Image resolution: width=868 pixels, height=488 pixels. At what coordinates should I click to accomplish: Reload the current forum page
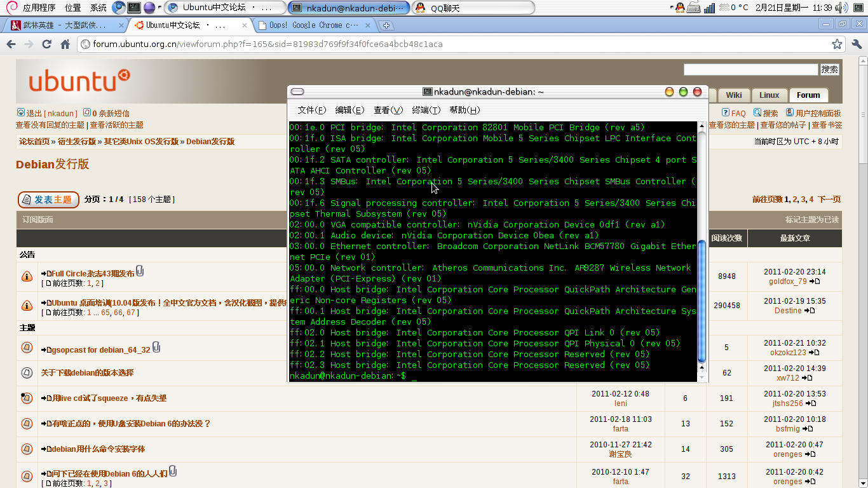coord(46,44)
